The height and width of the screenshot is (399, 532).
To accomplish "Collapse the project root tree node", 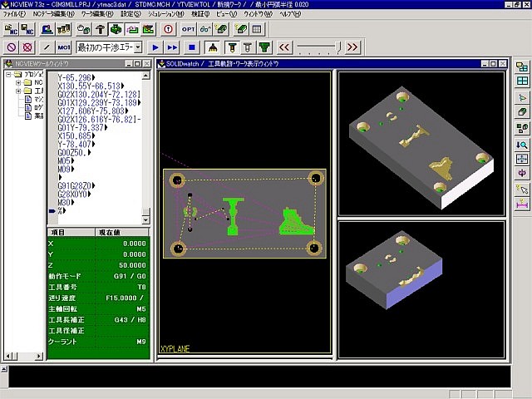I will 9,74.
